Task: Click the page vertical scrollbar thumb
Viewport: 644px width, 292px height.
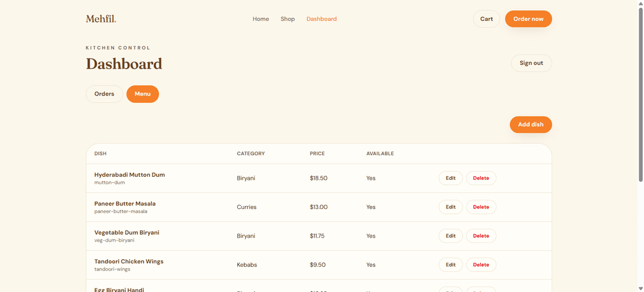Action: (x=640, y=94)
